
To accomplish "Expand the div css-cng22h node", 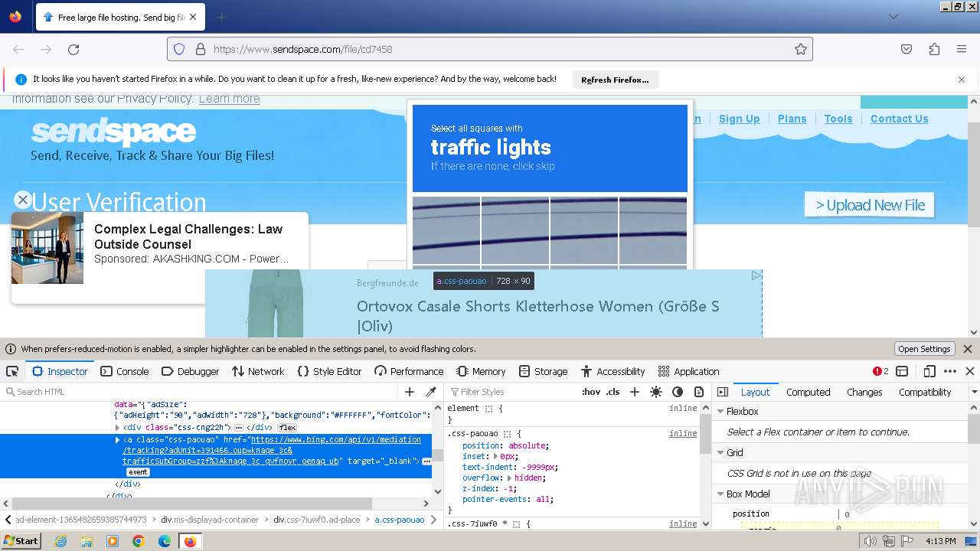I will click(x=118, y=428).
